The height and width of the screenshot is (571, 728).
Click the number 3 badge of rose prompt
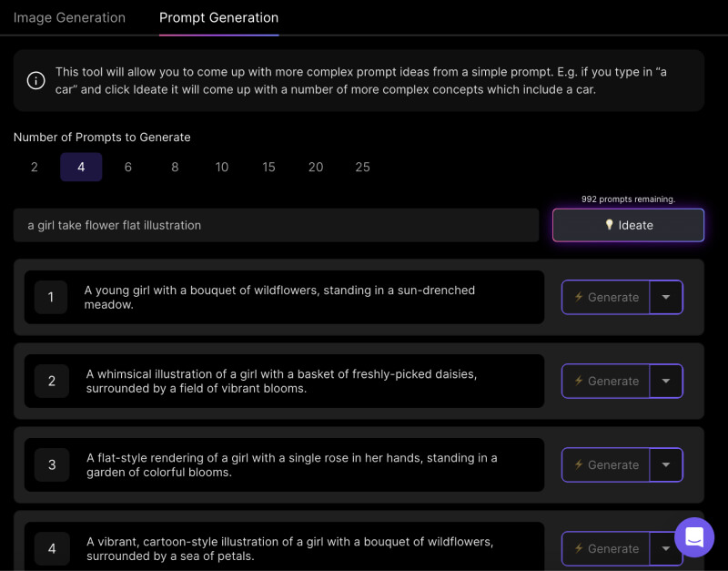click(51, 464)
